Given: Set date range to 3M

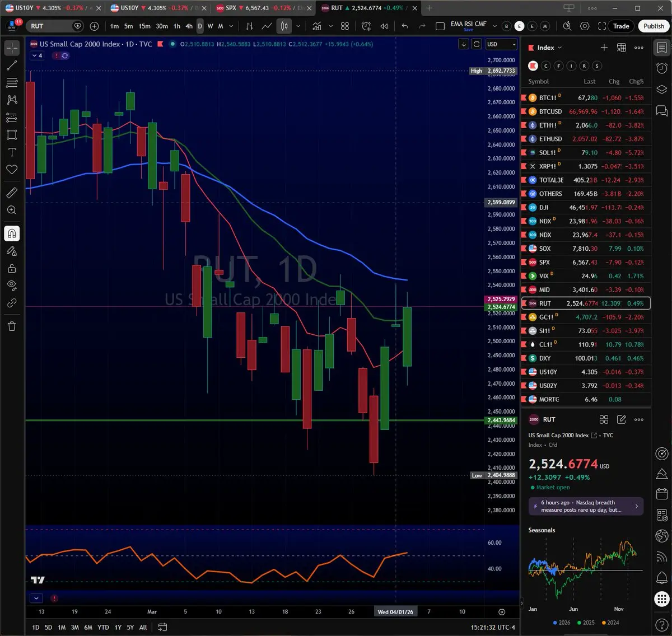Looking at the screenshot, I should (x=74, y=628).
